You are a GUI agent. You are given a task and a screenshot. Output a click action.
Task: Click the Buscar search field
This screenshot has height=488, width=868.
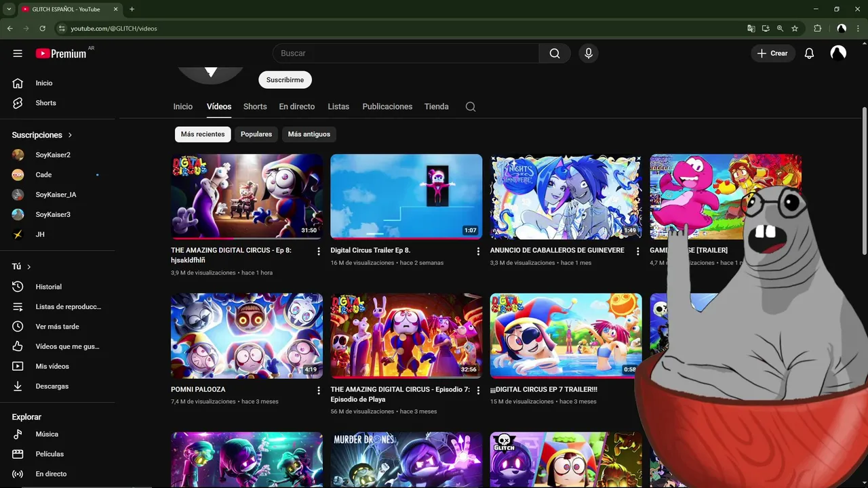pos(406,54)
